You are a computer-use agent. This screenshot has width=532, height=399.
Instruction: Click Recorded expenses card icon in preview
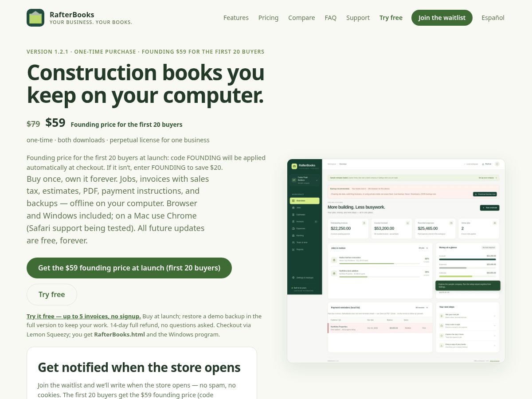(451, 223)
